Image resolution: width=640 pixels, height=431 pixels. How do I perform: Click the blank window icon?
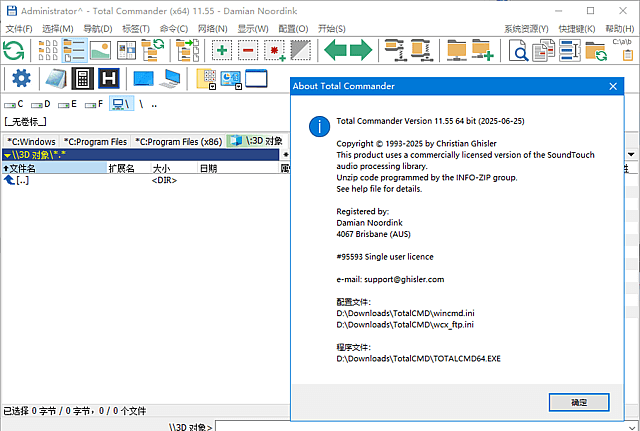256,78
